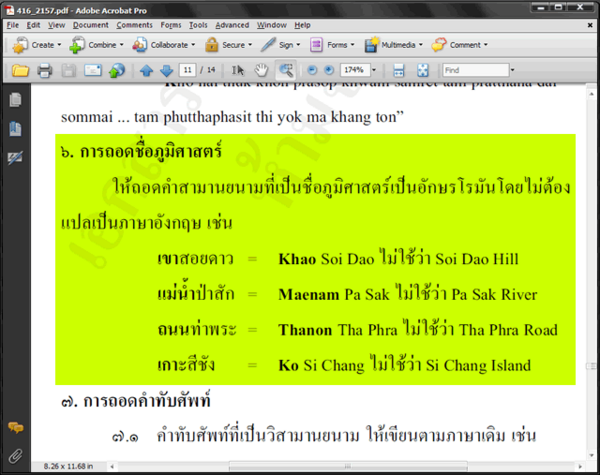
Task: Click the page number input field
Action: (188, 70)
